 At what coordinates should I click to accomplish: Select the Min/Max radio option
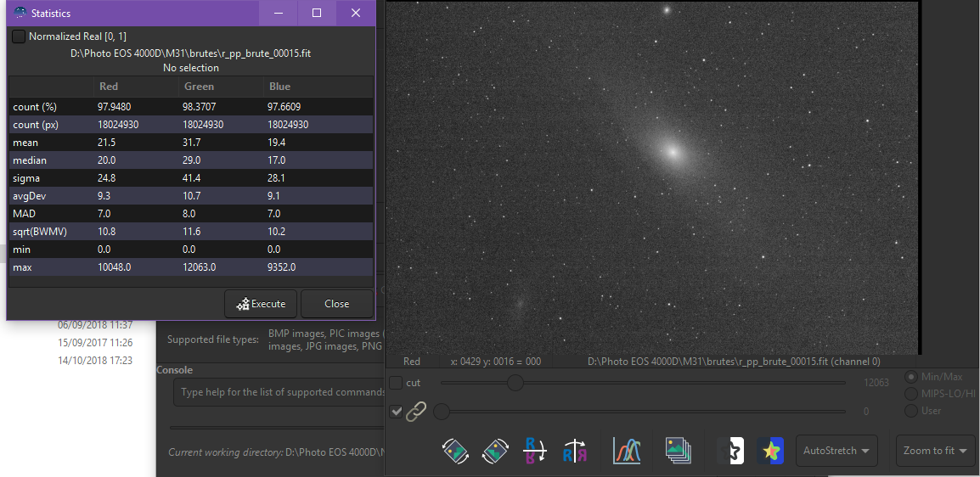pos(912,377)
